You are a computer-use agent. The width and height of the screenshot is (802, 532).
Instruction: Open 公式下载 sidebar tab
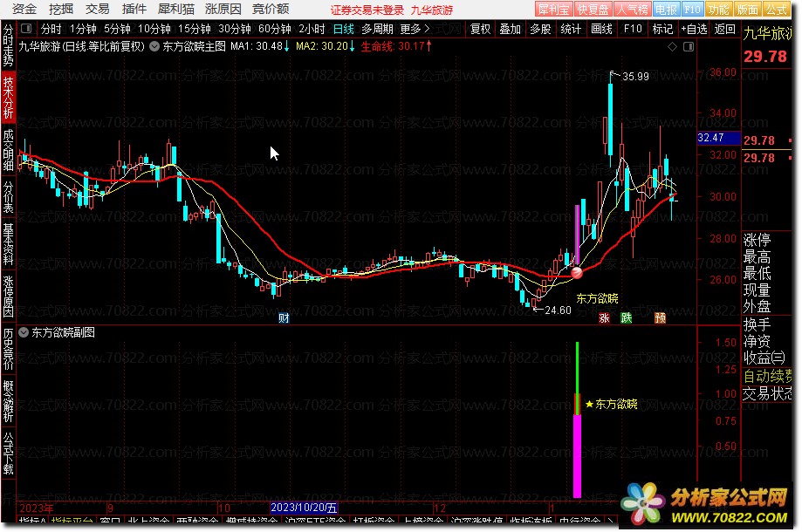click(x=8, y=454)
